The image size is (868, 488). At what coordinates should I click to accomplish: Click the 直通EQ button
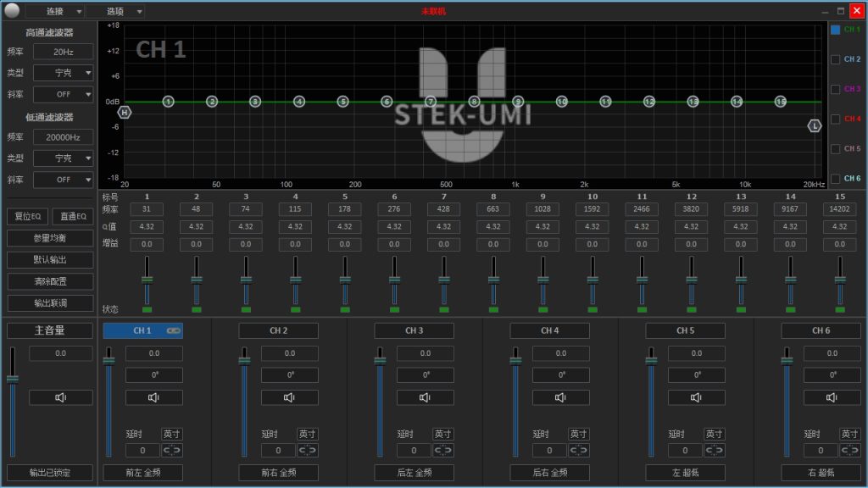(73, 216)
